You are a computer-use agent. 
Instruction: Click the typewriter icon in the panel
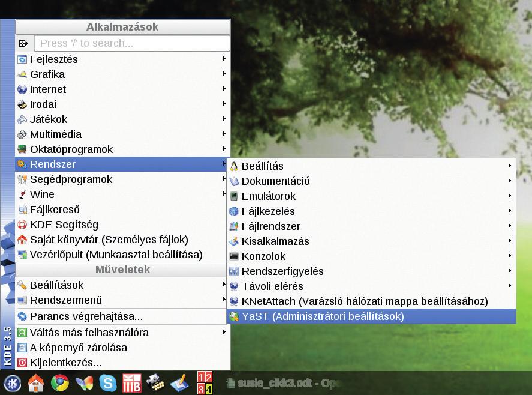point(155,383)
